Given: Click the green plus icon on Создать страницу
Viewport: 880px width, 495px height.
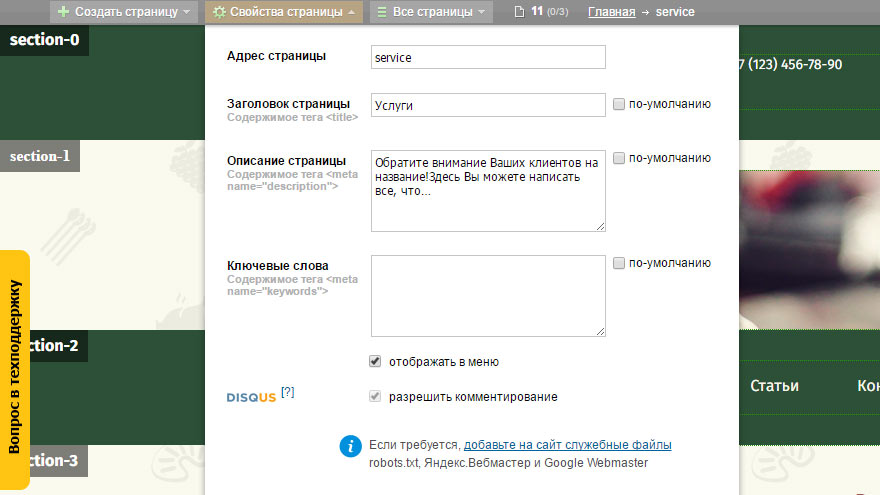Looking at the screenshot, I should point(64,12).
